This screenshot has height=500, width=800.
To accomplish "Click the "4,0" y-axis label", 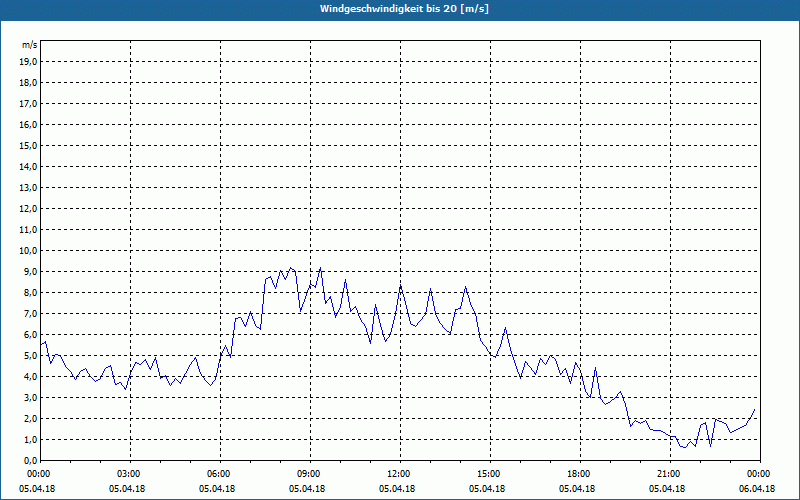I will 31,377.
